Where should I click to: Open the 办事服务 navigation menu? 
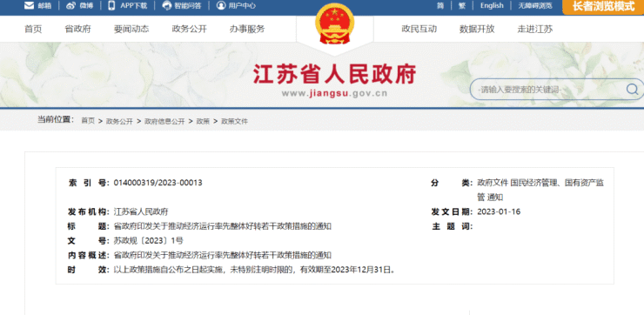[247, 30]
